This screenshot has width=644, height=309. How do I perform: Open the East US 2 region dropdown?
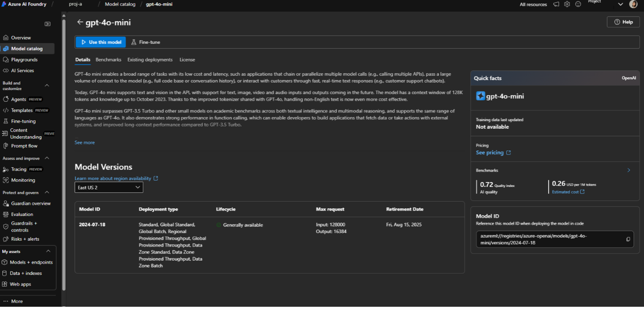[109, 187]
